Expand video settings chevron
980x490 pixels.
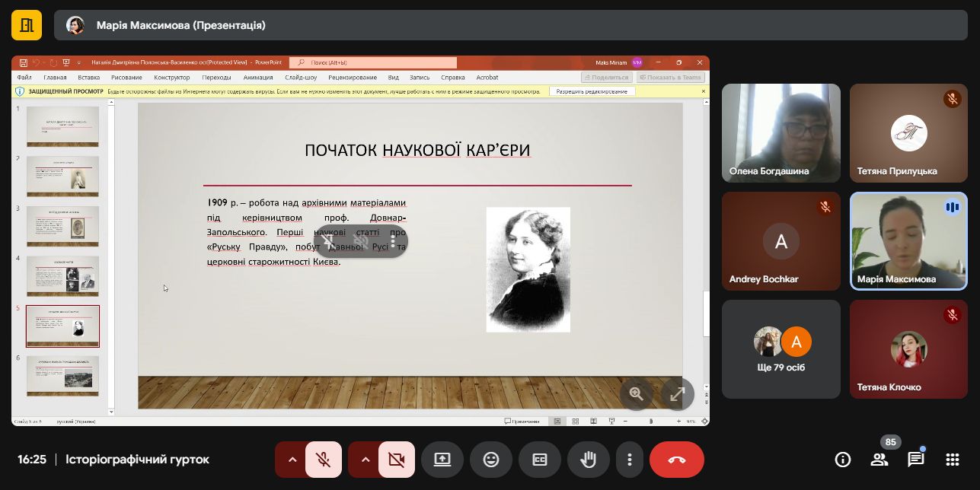pyautogui.click(x=365, y=460)
